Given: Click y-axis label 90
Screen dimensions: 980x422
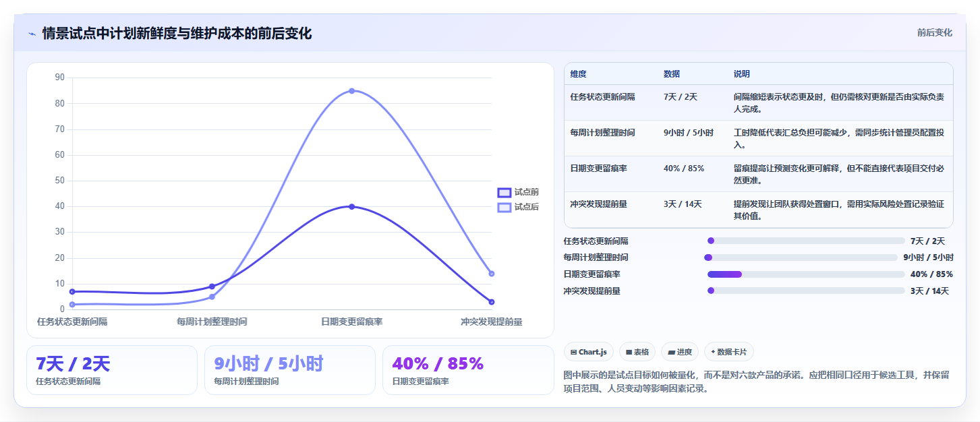Looking at the screenshot, I should (59, 78).
